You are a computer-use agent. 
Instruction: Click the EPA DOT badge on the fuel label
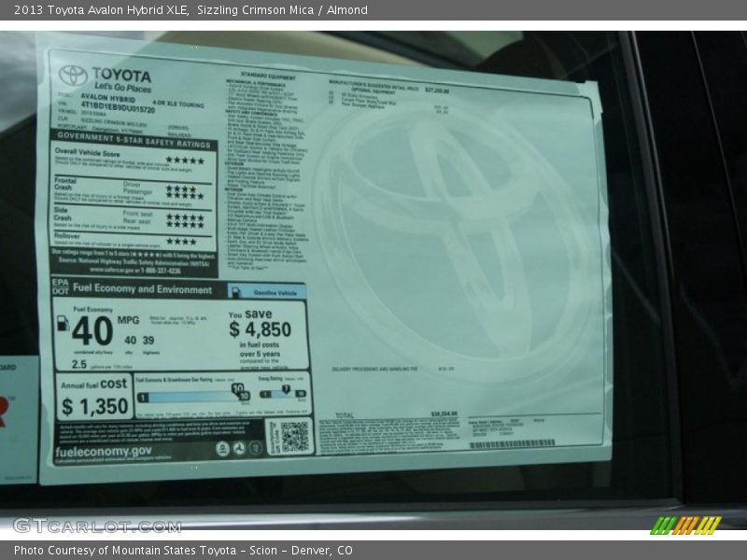pyautogui.click(x=60, y=289)
